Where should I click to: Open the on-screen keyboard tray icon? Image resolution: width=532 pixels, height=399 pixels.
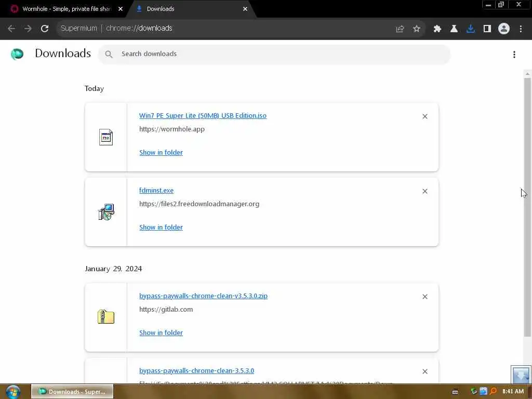coord(455,392)
